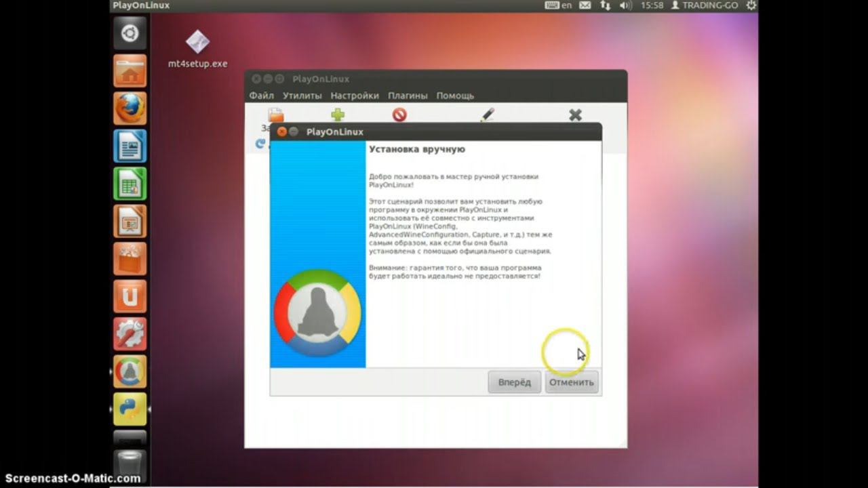Click the X Remove icon in PlayOnLinux toolbar

(x=575, y=115)
